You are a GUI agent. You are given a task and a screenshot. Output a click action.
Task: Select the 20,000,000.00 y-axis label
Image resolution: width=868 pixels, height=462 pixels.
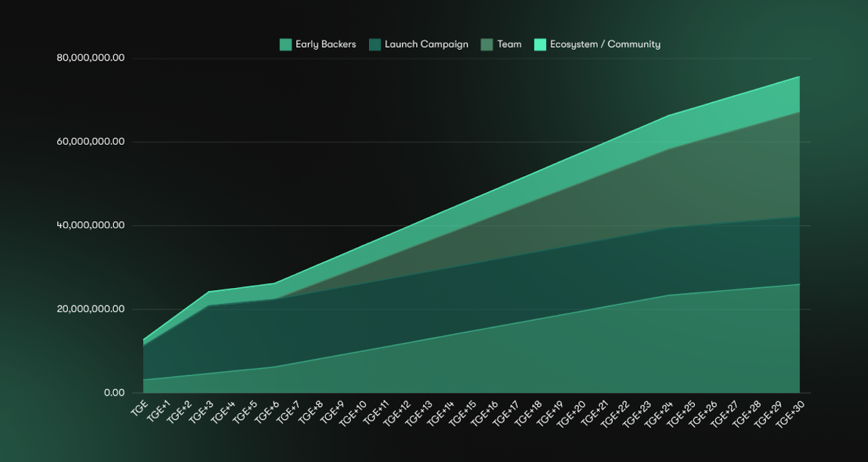(91, 309)
